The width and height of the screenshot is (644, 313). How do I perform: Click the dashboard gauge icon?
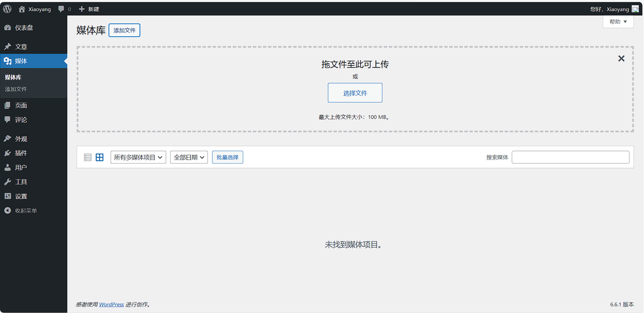pos(8,28)
